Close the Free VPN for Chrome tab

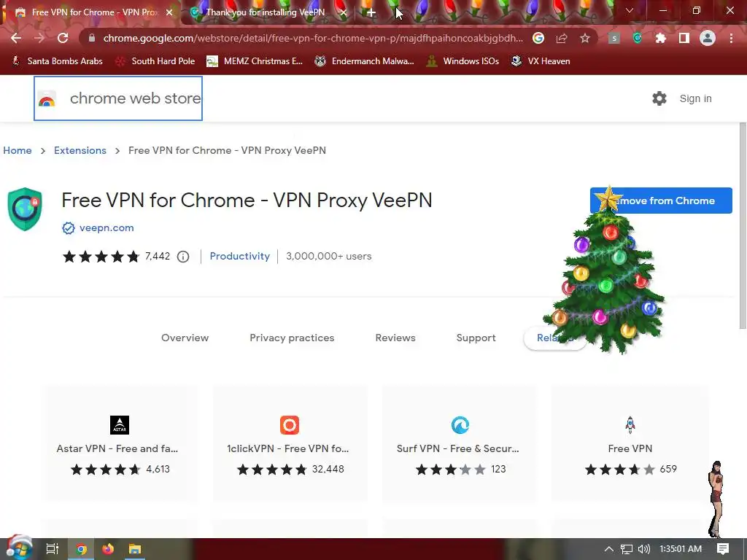click(169, 13)
